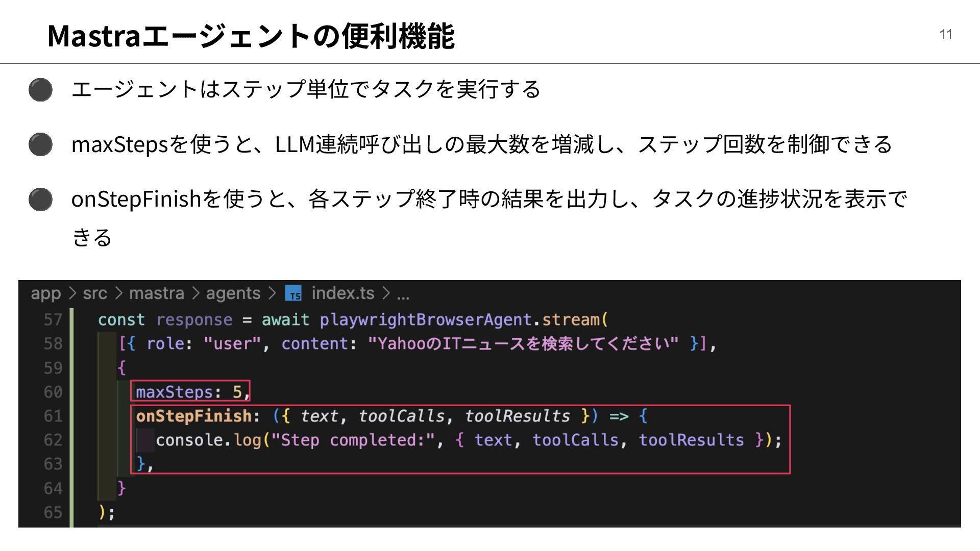Click the 'onStepFinish' keyword in code

[194, 416]
